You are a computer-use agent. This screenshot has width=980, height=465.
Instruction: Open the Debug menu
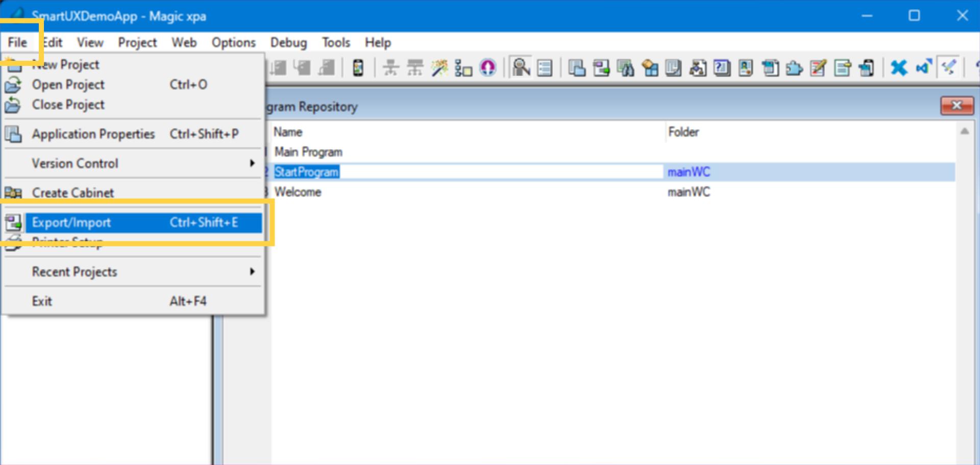pos(288,42)
